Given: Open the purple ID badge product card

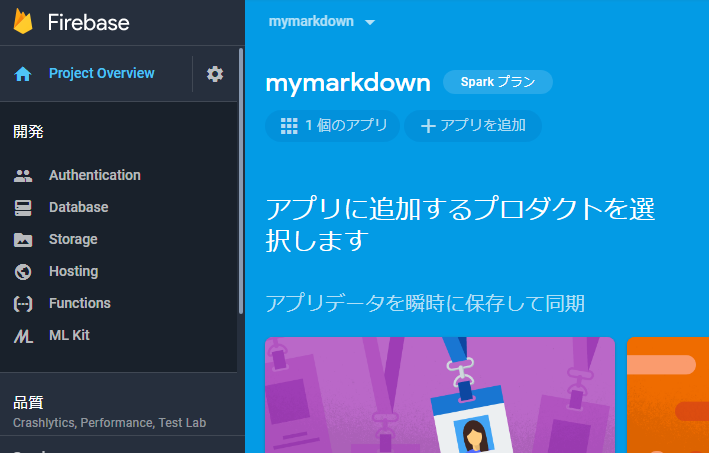Looking at the screenshot, I should tap(440, 395).
